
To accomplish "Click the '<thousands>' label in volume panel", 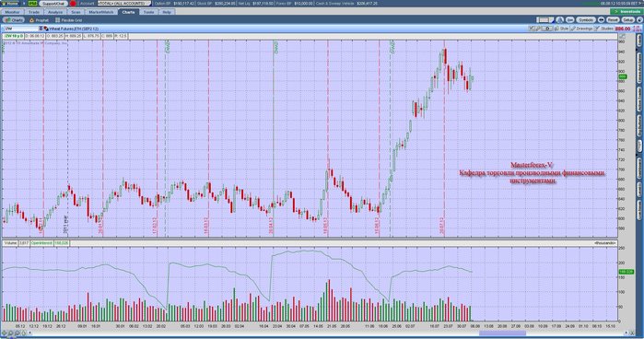I will tap(605, 243).
